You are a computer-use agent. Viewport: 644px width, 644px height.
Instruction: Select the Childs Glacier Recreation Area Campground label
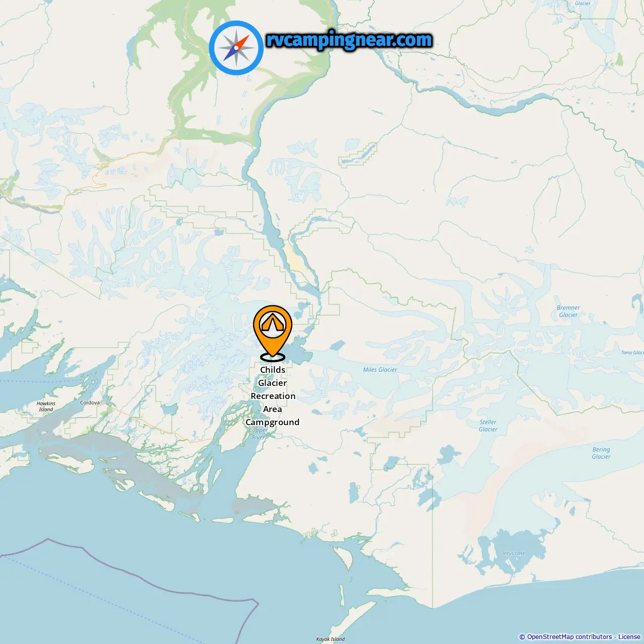coord(273,396)
